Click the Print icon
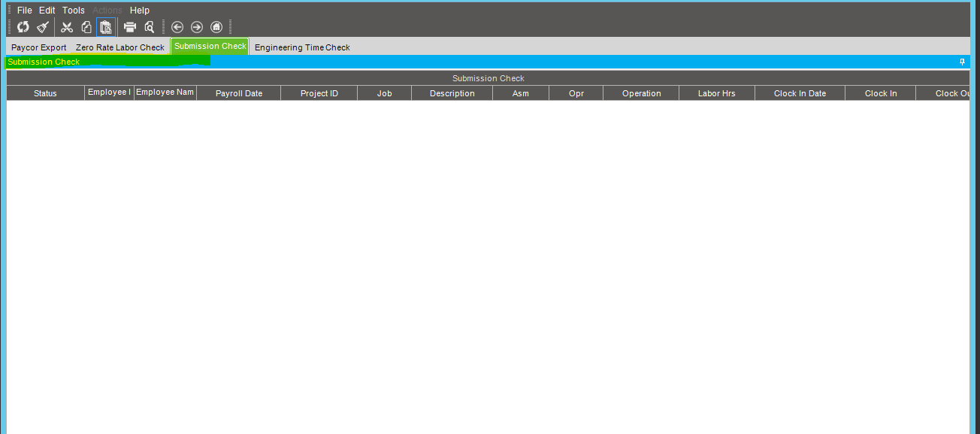This screenshot has height=434, width=980. (x=130, y=27)
